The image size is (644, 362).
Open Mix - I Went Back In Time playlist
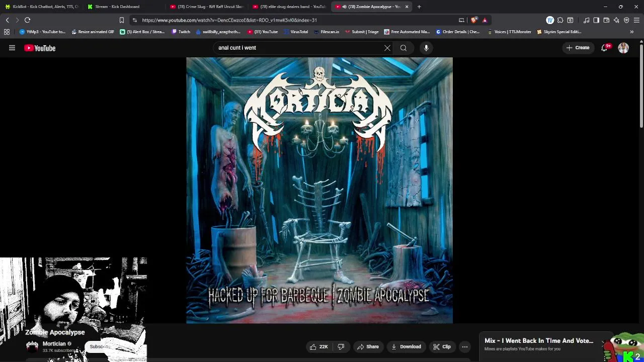(539, 341)
